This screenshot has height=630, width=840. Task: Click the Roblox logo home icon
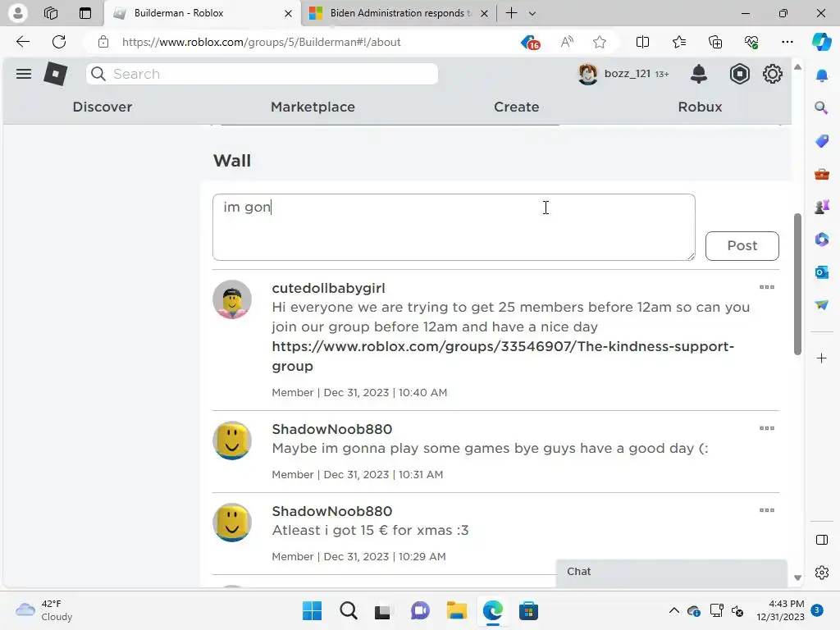click(x=56, y=74)
